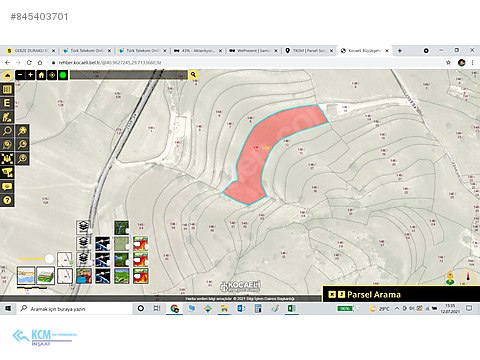Open Excel from the taskbar
Image resolution: width=480 pixels, height=360 pixels.
(x=292, y=309)
